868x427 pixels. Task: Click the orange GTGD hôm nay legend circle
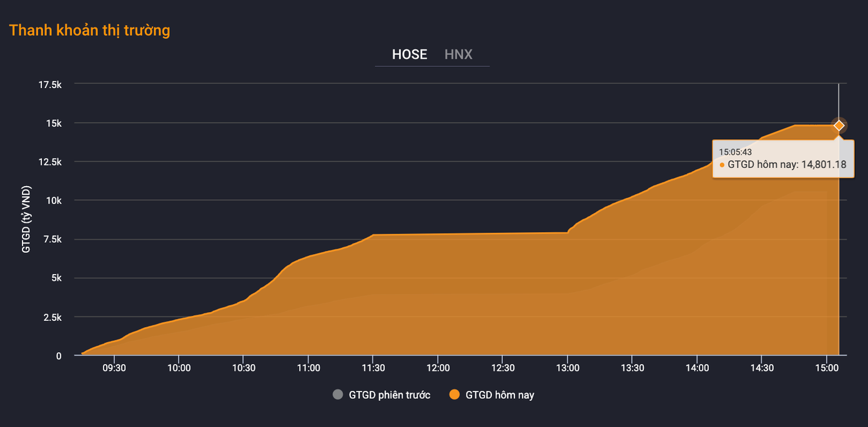[x=455, y=395]
